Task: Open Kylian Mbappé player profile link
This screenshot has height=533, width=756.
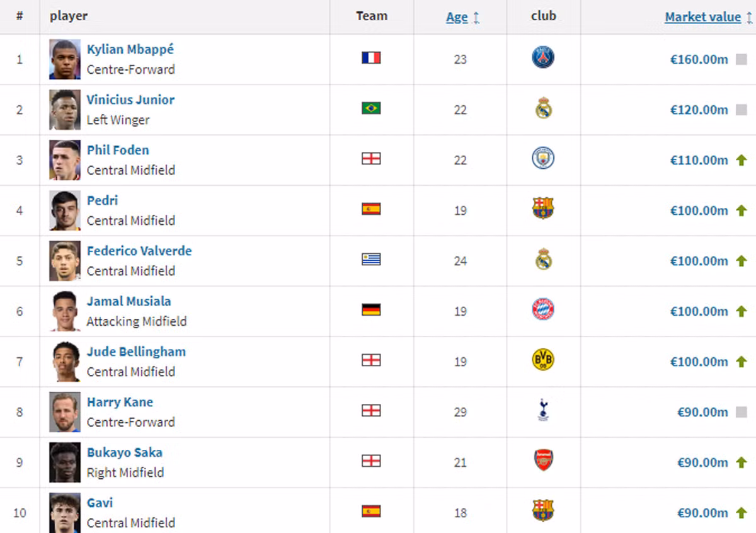Action: [x=130, y=49]
